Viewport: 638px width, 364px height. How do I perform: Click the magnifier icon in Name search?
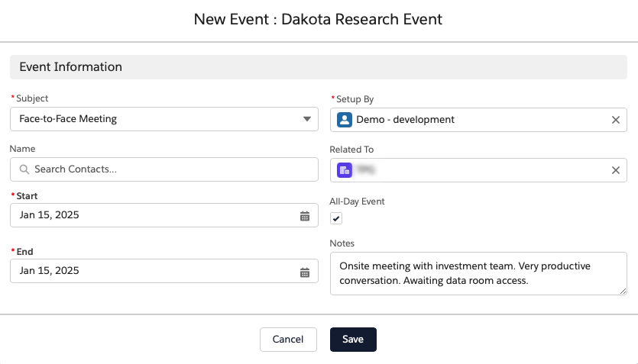tap(24, 169)
